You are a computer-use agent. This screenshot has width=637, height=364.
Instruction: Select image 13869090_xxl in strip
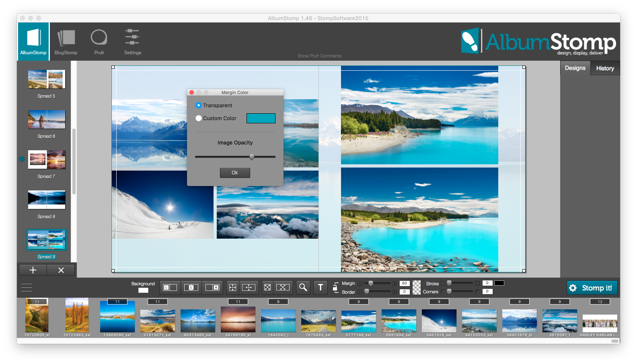[x=117, y=316]
